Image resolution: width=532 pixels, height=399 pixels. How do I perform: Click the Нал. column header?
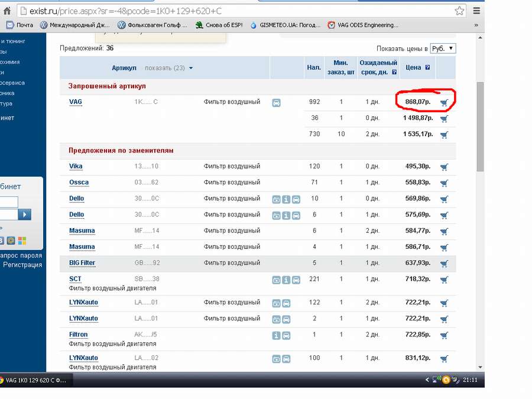(x=314, y=67)
